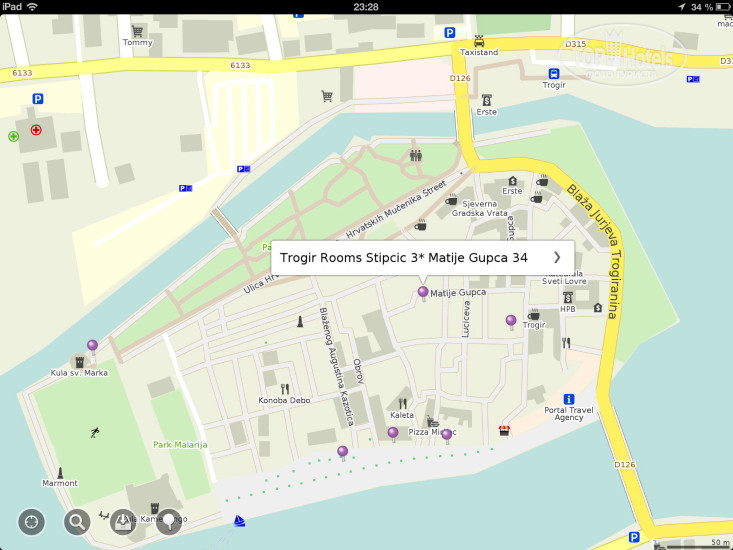This screenshot has width=733, height=550.
Task: Select the purple pin at Matije Gupca
Action: [423, 293]
